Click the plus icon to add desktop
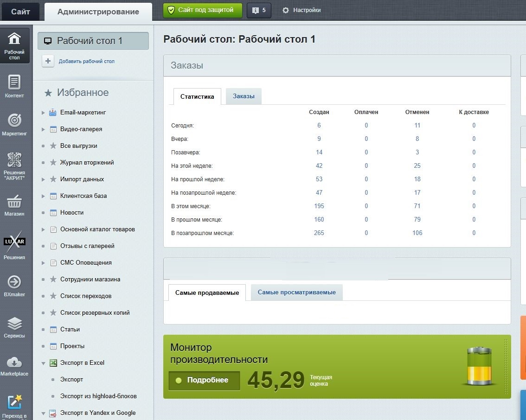The image size is (526, 420). pyautogui.click(x=48, y=61)
